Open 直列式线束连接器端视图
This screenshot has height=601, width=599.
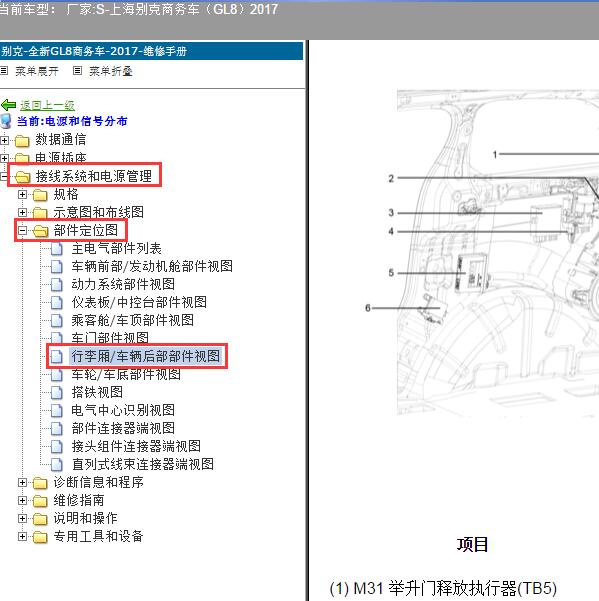pyautogui.click(x=143, y=464)
